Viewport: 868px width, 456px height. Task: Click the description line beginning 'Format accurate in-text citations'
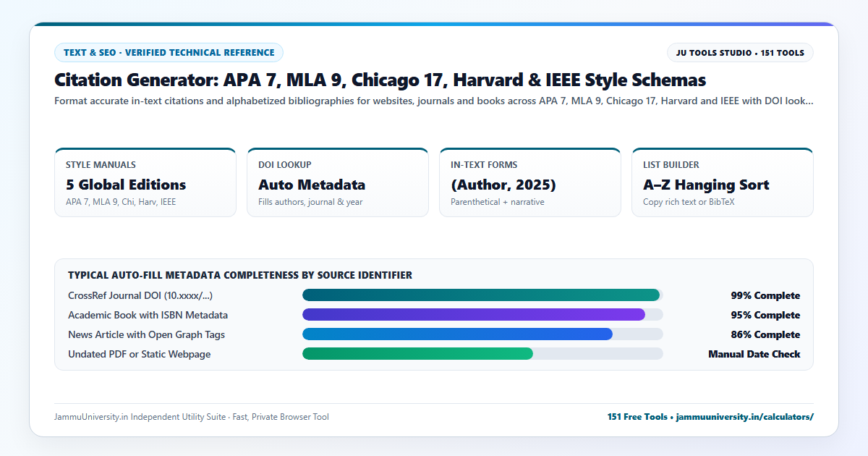pyautogui.click(x=433, y=101)
